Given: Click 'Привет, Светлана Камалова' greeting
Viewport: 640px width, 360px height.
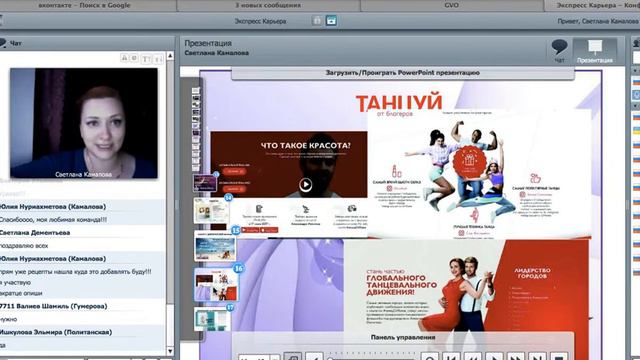Looking at the screenshot, I should (x=598, y=21).
